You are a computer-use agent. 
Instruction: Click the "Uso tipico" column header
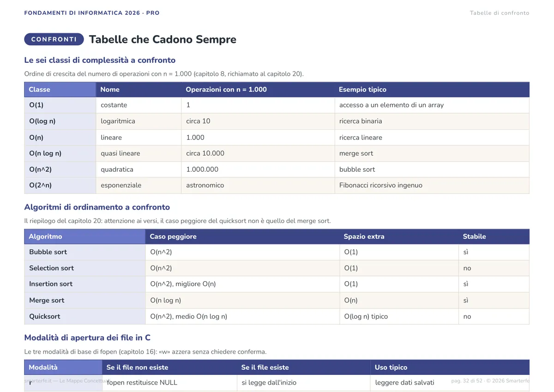(x=450, y=368)
